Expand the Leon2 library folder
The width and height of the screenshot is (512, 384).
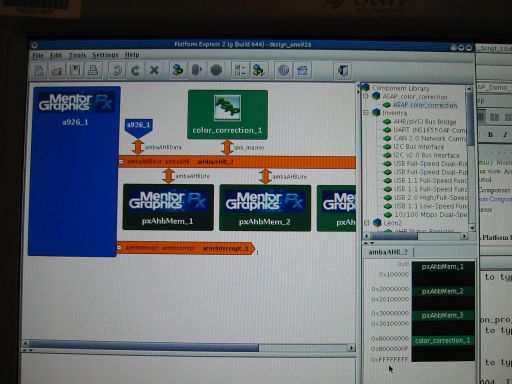367,223
